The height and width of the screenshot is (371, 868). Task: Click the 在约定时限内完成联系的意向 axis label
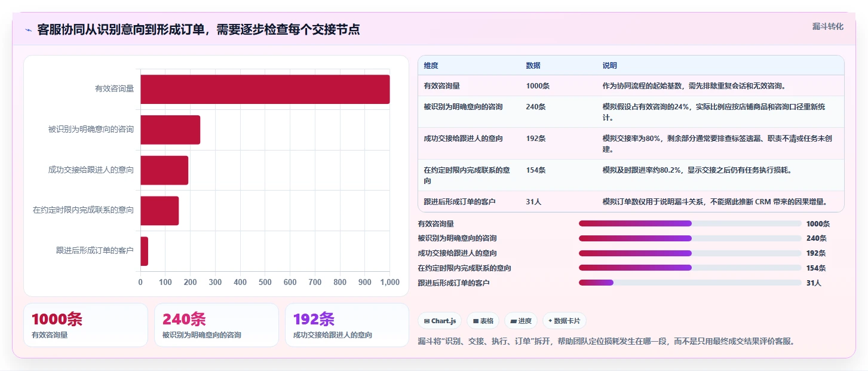pos(83,210)
